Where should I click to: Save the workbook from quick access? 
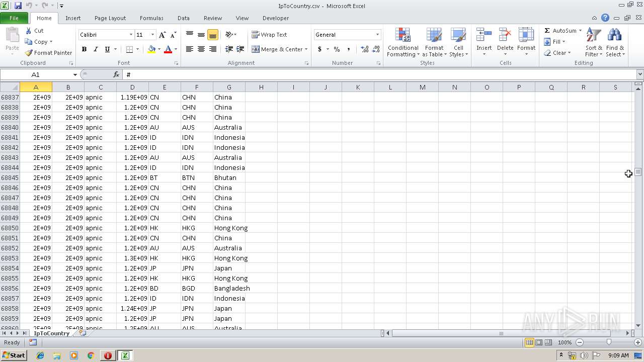(18, 6)
